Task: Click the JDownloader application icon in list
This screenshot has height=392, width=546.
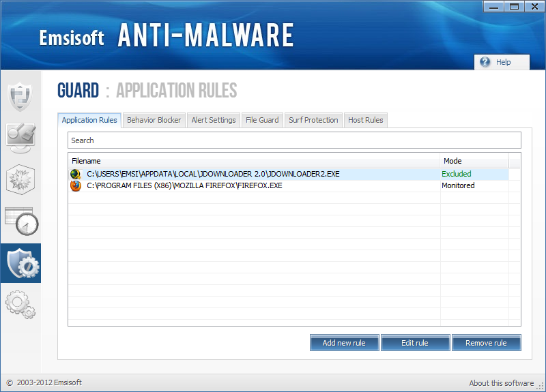Action: tap(75, 174)
